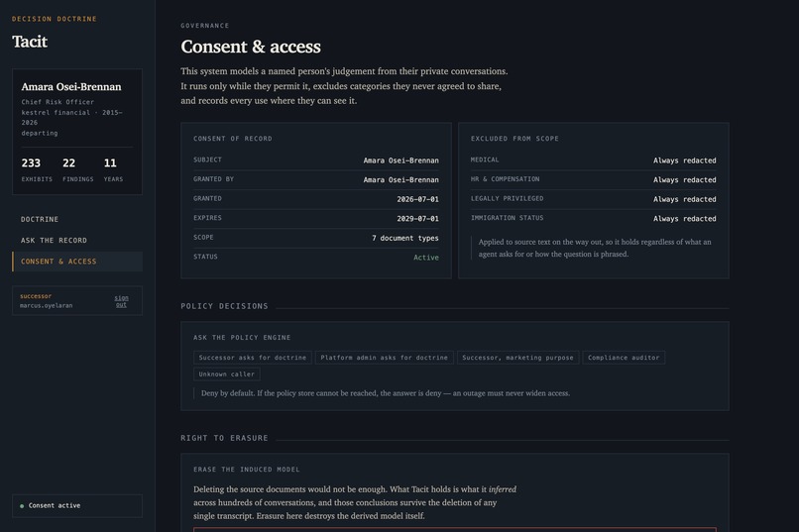799x532 pixels.
Task: Choose 'Compliance auditor' policy chip
Action: point(624,358)
